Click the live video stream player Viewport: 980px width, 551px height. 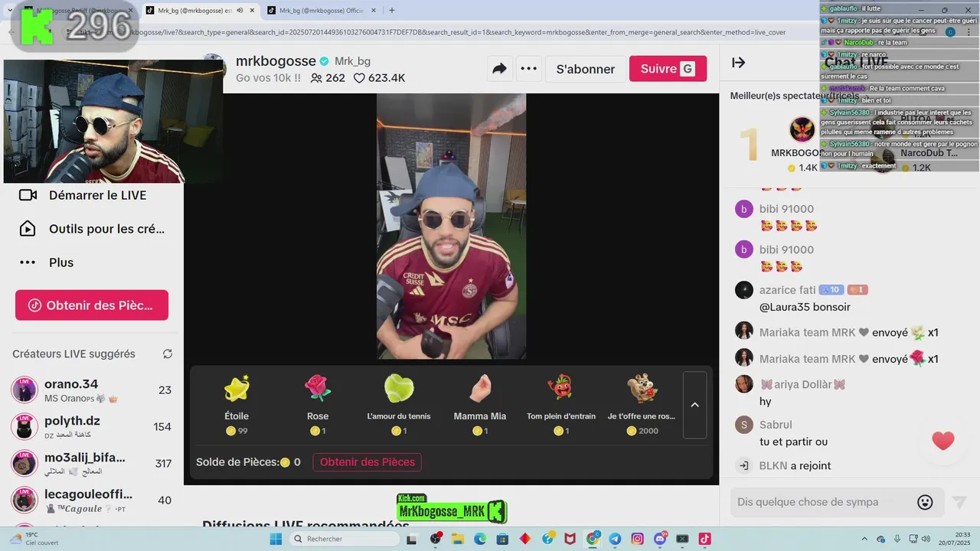[451, 227]
